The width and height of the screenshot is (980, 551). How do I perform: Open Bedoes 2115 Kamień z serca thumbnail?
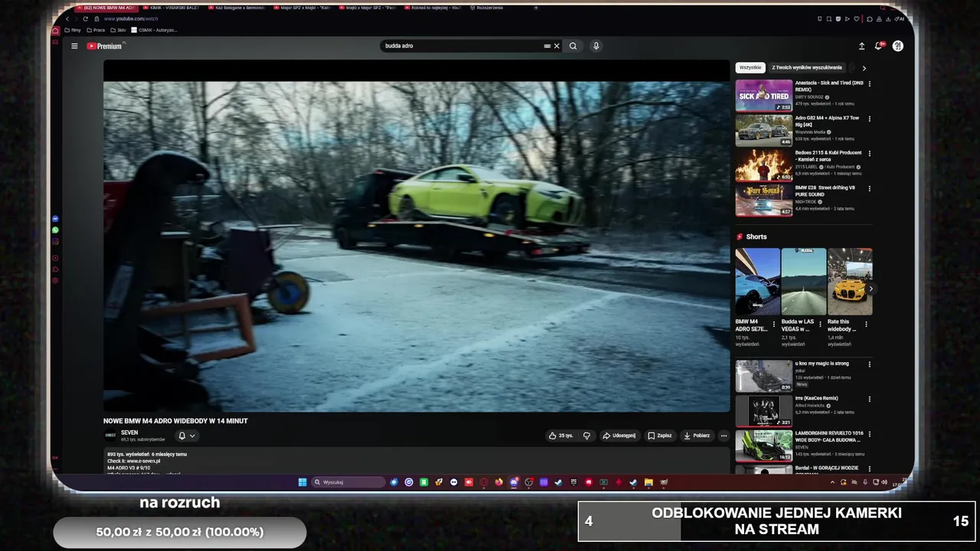coord(764,165)
